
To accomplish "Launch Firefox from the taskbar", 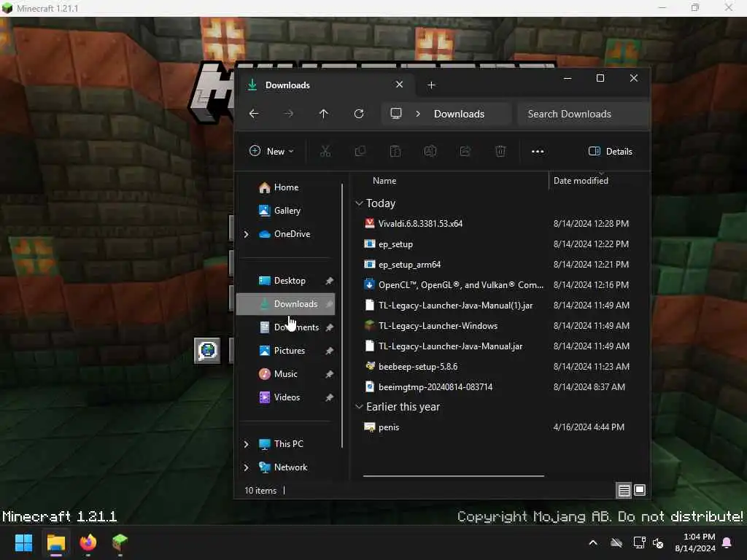I will (x=88, y=542).
